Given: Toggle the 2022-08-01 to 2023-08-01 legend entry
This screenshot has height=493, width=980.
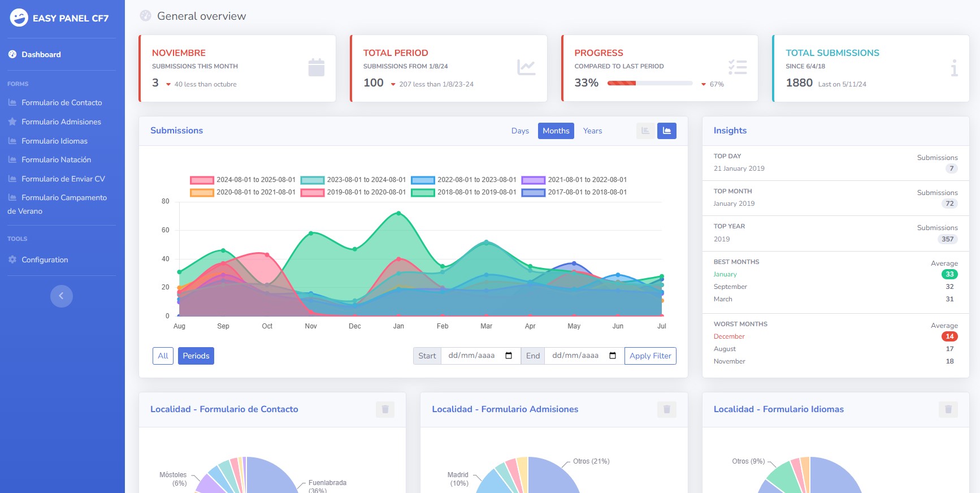Looking at the screenshot, I should click(423, 180).
